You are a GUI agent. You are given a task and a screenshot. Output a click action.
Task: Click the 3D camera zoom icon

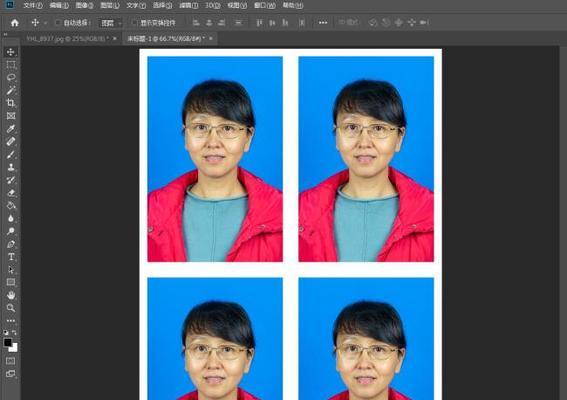pos(424,23)
